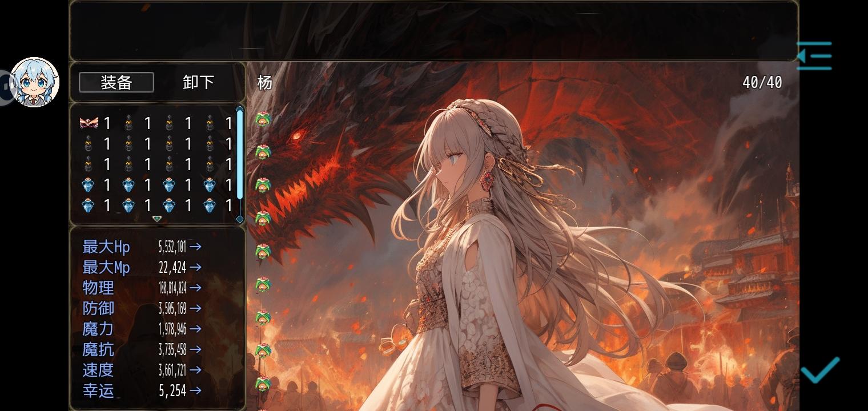Viewport: 868px width, 411px height.
Task: Open the blue side menu icon
Action: [814, 55]
